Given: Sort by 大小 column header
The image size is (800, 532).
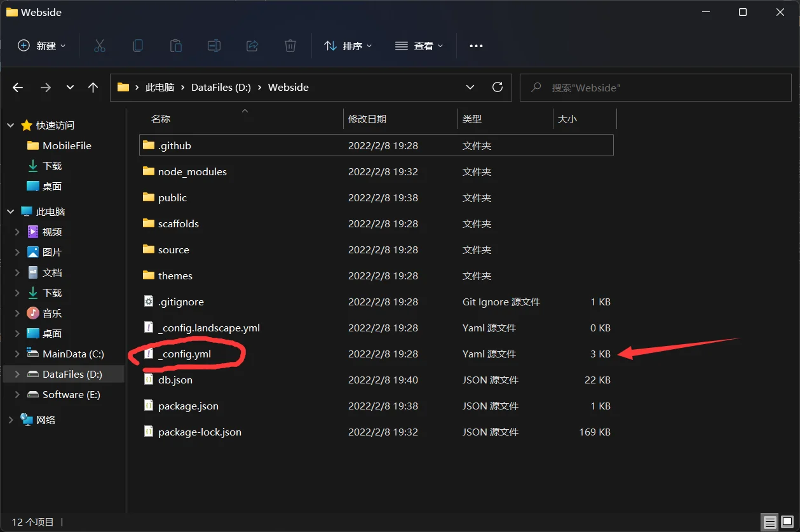Looking at the screenshot, I should [567, 119].
